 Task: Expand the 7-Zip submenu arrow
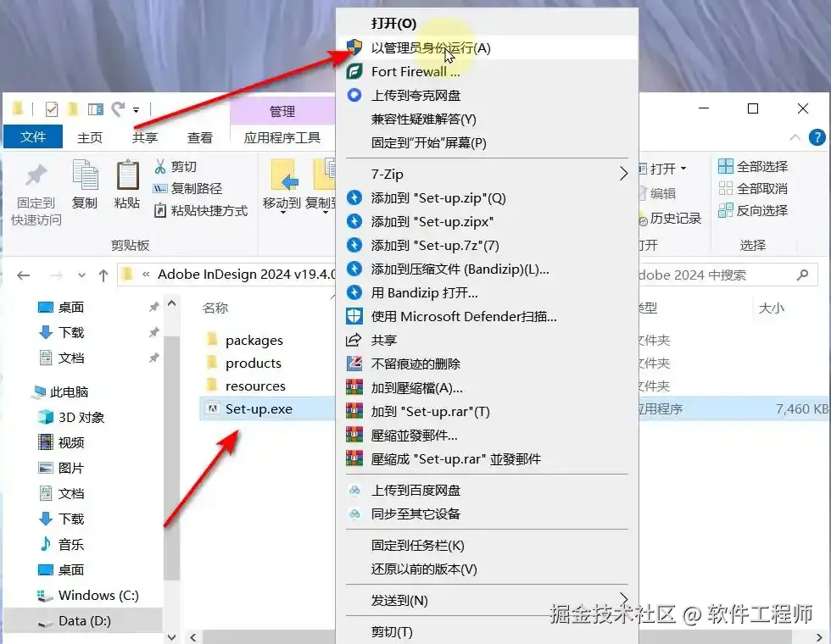coord(624,173)
